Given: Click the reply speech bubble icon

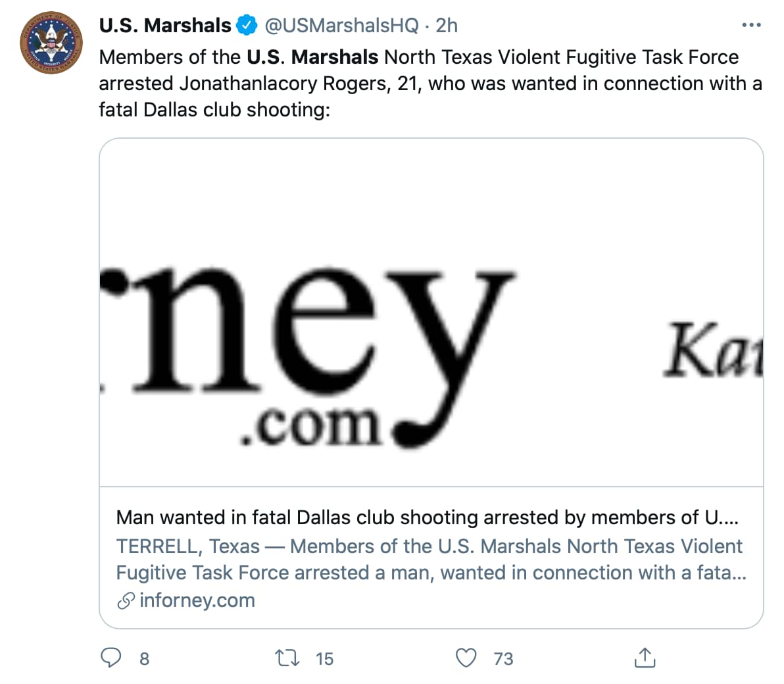Looking at the screenshot, I should 111,658.
